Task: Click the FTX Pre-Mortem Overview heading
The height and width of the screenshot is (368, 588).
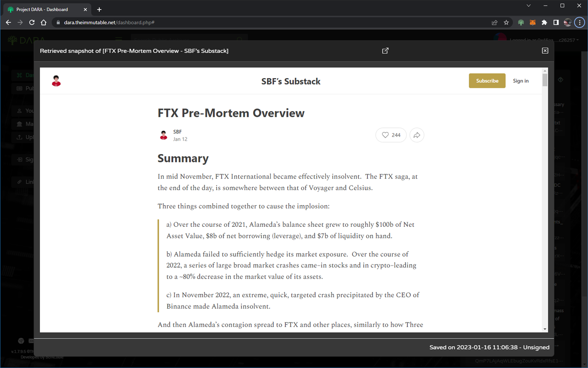Action: [231, 113]
